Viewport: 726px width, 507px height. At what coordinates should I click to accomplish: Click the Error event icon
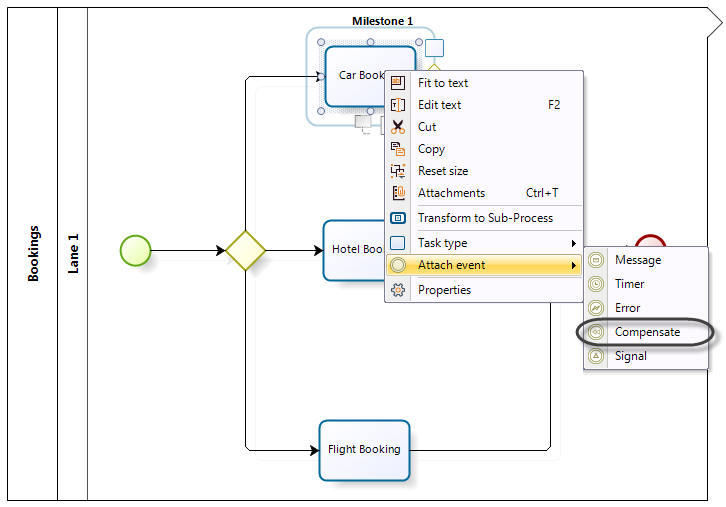(596, 308)
